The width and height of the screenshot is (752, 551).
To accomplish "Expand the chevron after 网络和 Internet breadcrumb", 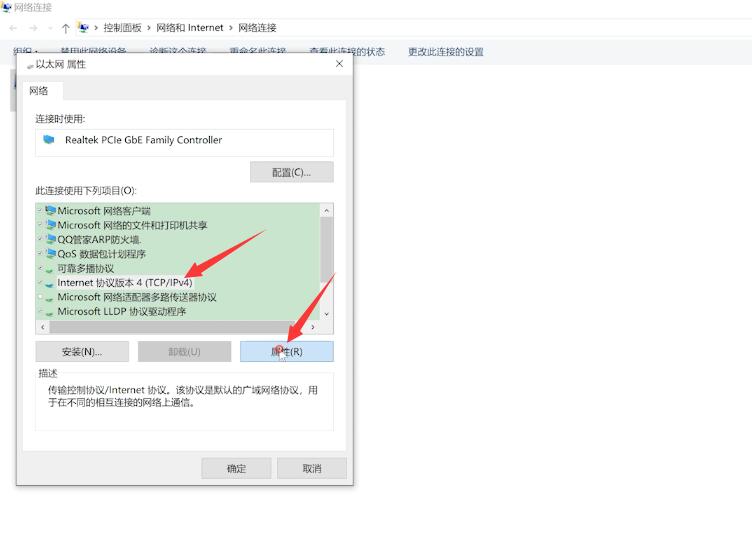I will (231, 28).
